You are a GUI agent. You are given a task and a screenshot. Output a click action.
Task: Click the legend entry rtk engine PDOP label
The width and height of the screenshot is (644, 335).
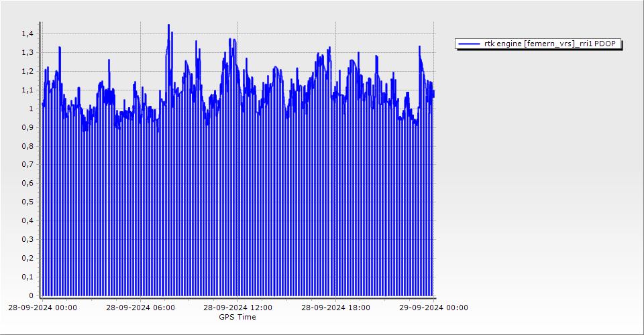click(549, 44)
